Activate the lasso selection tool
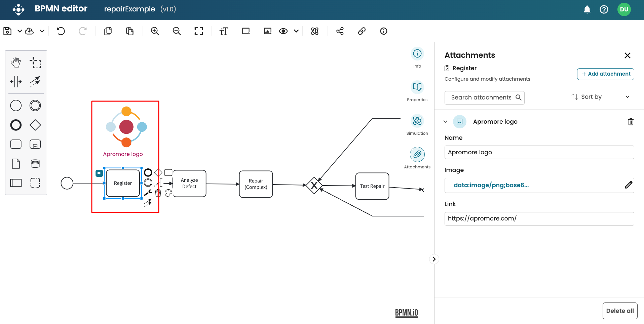Viewport: 644px width, 324px height. pos(35,63)
